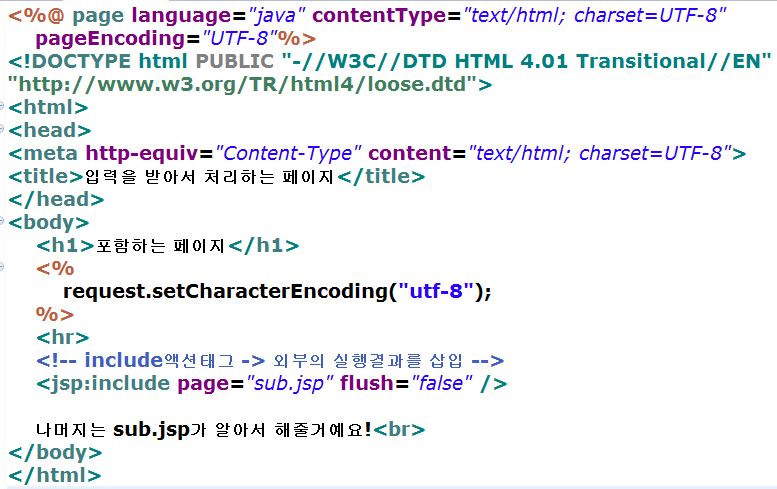Click the 'page' attribute of jsp:include
The height and width of the screenshot is (489, 777).
(x=204, y=384)
